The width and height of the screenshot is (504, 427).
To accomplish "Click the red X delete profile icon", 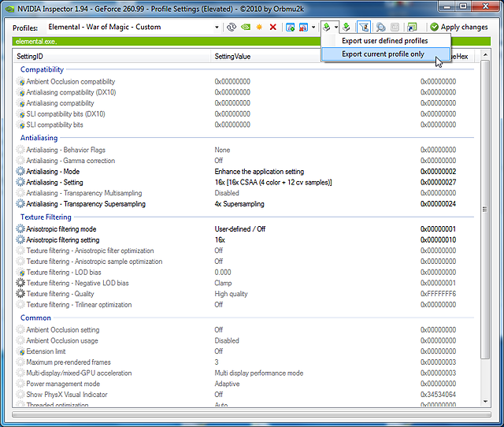I will point(272,27).
